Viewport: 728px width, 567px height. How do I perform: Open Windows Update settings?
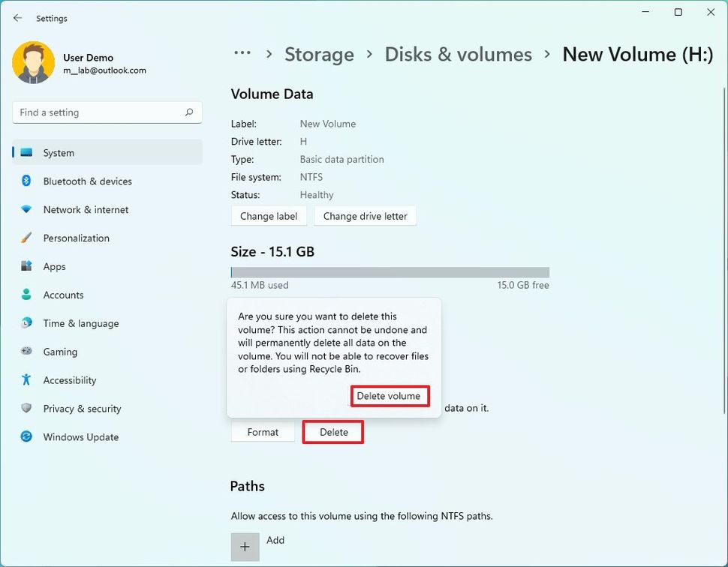coord(80,437)
